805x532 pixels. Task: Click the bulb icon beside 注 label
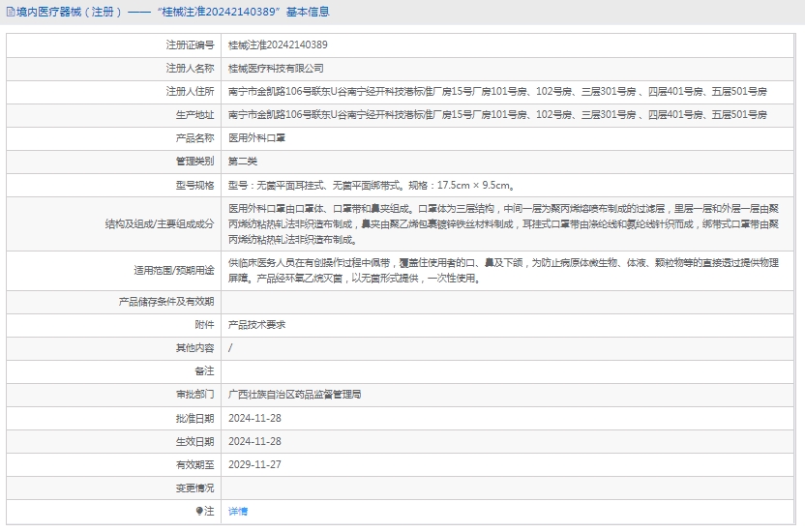click(199, 511)
